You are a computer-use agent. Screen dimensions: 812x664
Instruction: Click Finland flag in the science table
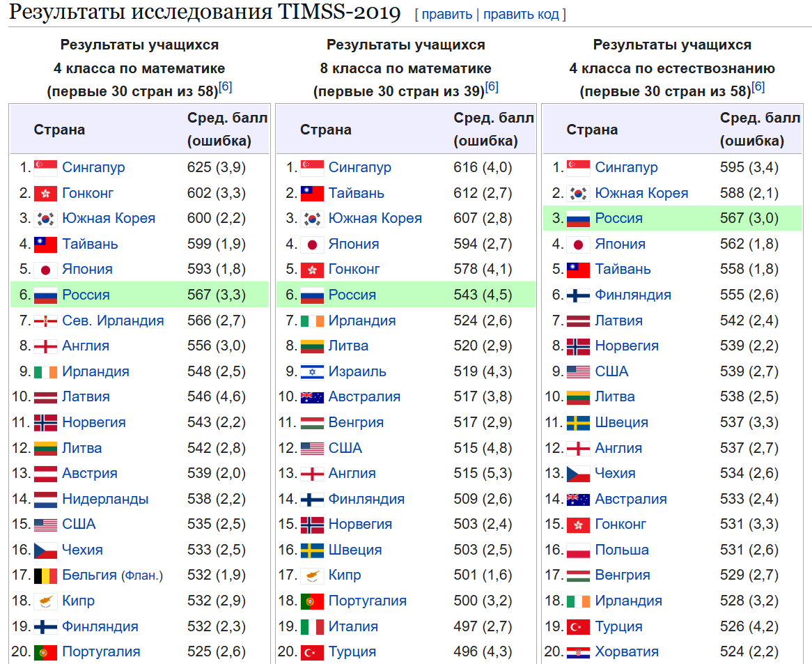pos(579,295)
